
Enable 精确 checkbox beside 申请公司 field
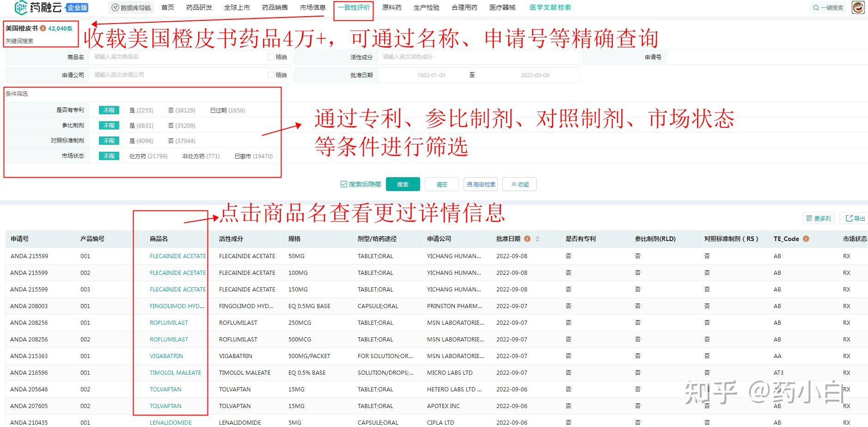[x=271, y=74]
